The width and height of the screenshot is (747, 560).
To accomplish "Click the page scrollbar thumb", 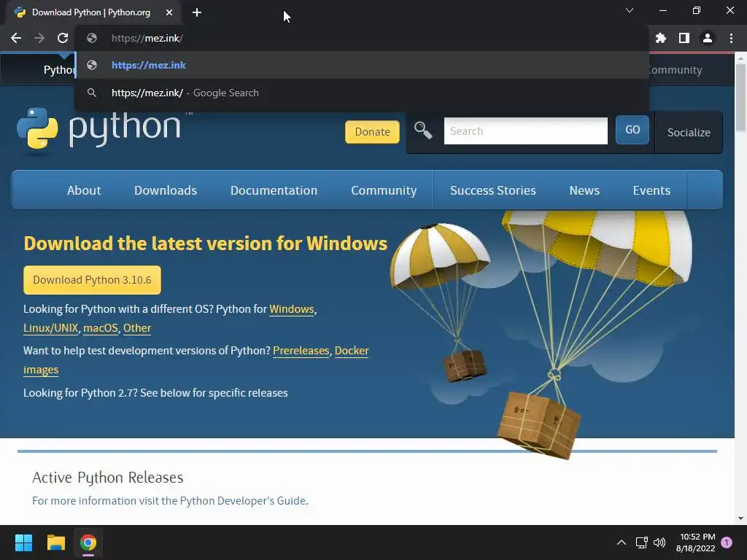I will (740, 98).
